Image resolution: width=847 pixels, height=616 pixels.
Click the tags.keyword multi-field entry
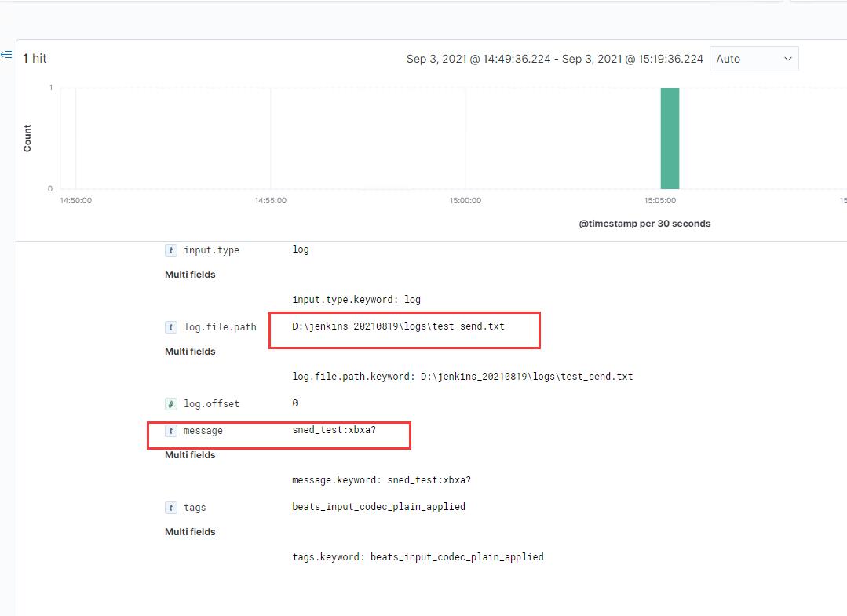tap(418, 557)
